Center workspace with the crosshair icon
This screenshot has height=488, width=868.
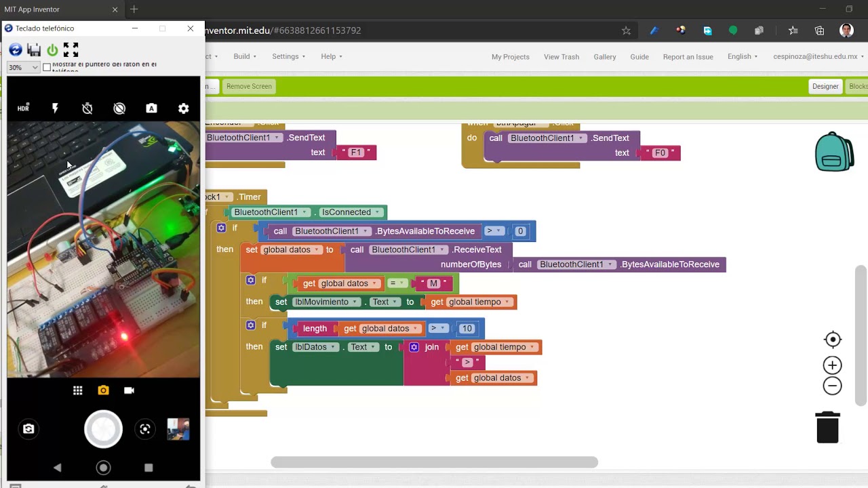click(x=833, y=340)
